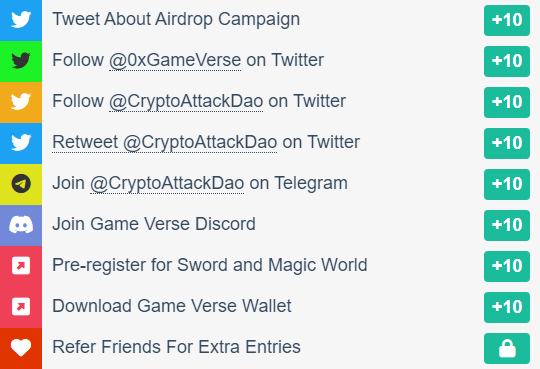Click the arrow icon beside Pre-register for Sword

(21, 266)
